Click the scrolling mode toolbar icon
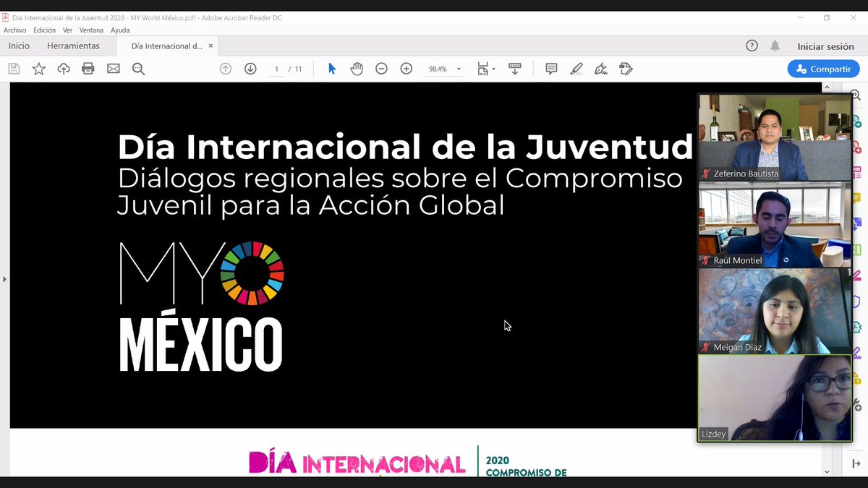 pos(515,69)
